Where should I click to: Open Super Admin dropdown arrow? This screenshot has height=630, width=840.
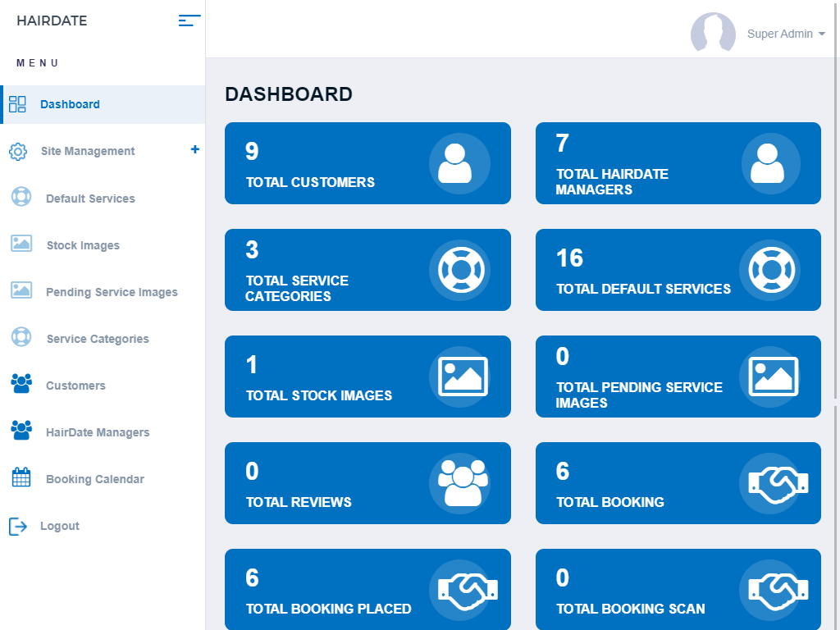pos(822,34)
